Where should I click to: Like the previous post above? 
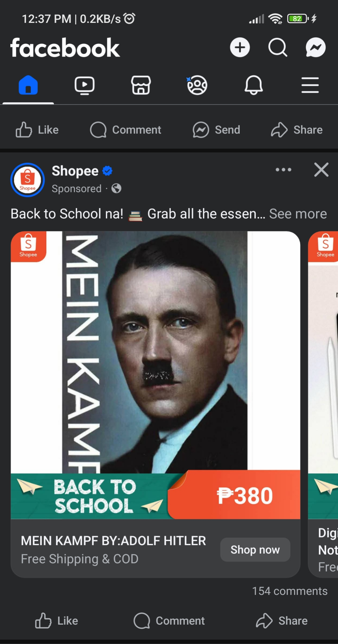coord(37,130)
